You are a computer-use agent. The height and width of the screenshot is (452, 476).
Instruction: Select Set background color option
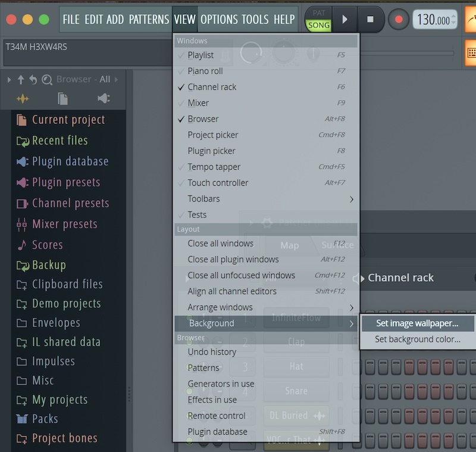[417, 339]
